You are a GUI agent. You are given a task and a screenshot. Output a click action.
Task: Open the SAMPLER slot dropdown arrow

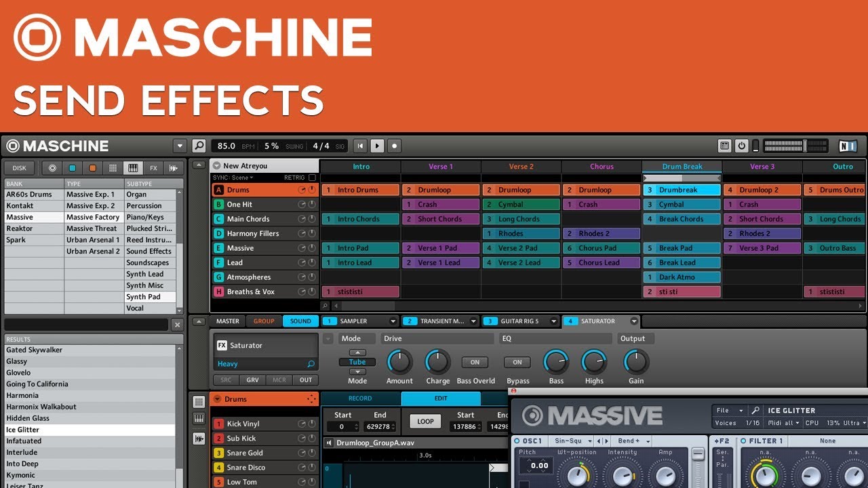(392, 321)
